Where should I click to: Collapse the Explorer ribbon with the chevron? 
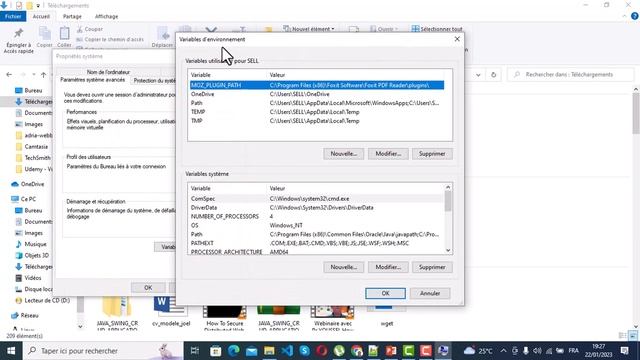pyautogui.click(x=624, y=16)
